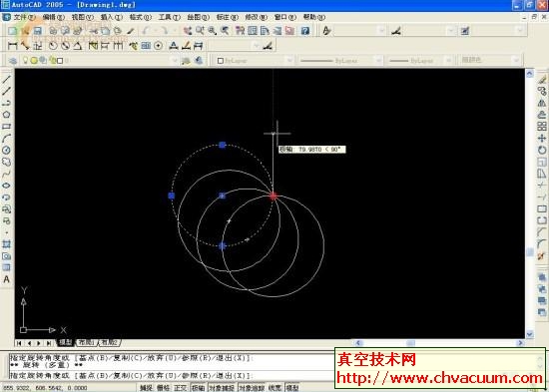Click the Help question mark icon
Image resolution: width=549 pixels, height=392 pixels.
305,31
